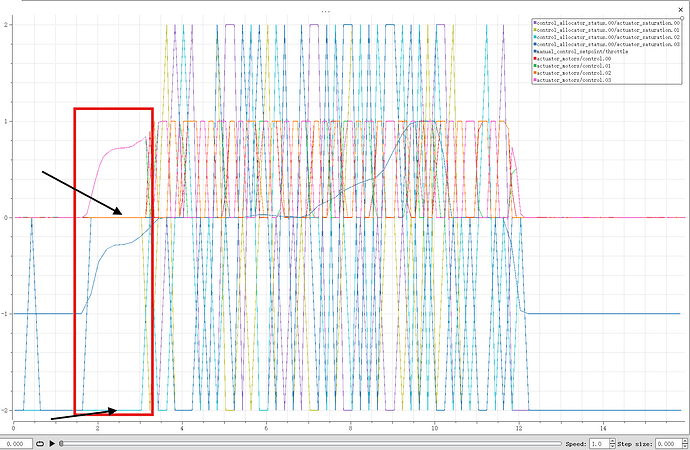Increase Speed with its up arrow

click(613, 441)
